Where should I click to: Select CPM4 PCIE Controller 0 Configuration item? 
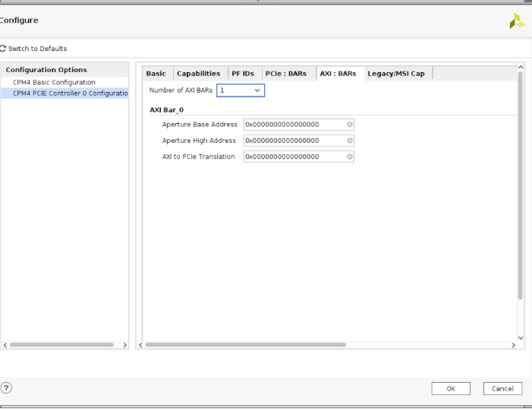[x=65, y=93]
